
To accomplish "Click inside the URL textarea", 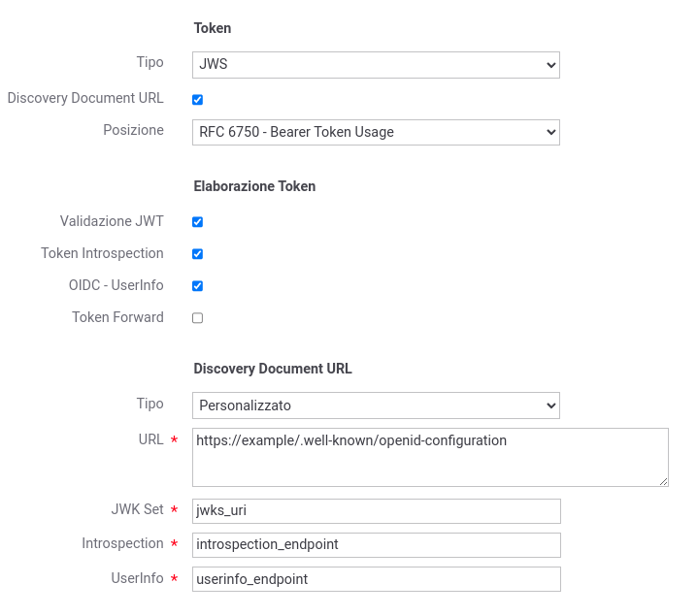I will (x=430, y=457).
